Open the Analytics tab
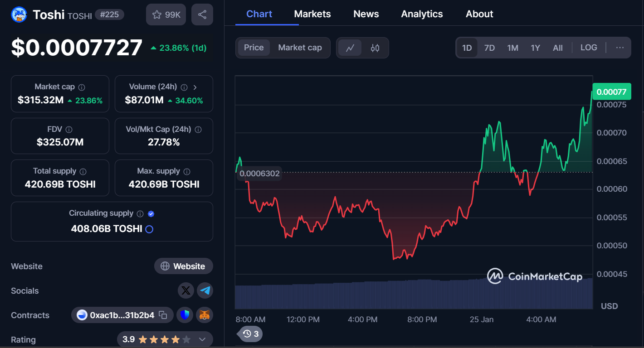 pyautogui.click(x=422, y=14)
